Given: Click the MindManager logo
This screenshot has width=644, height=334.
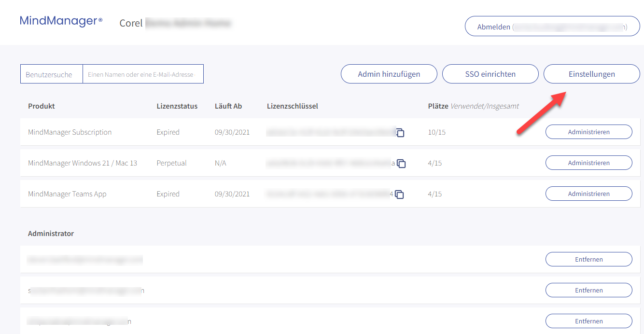Looking at the screenshot, I should point(61,21).
